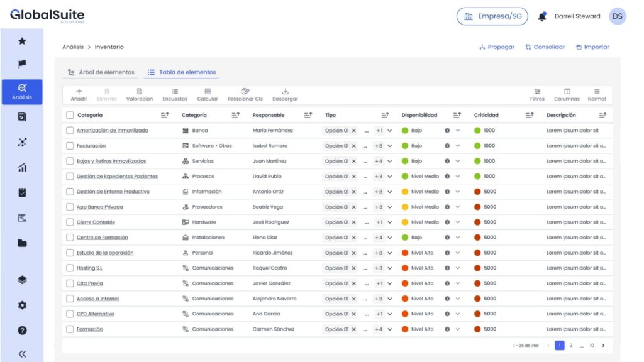
Task: Click the Añadir plus icon
Action: [x=79, y=92]
